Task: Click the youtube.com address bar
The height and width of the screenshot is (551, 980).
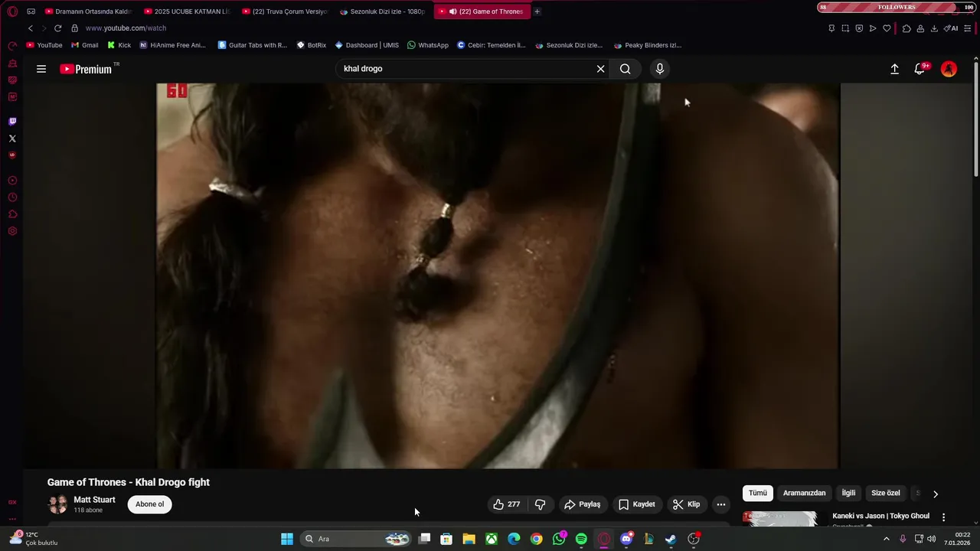Action: click(126, 28)
